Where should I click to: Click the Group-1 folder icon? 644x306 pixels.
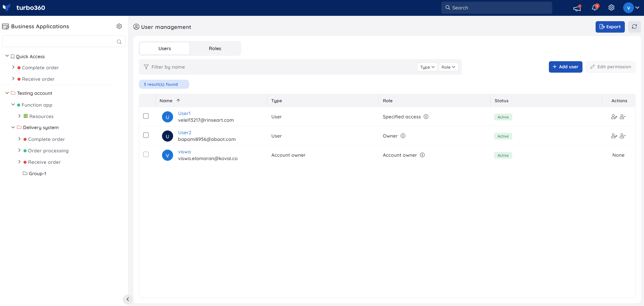point(25,173)
